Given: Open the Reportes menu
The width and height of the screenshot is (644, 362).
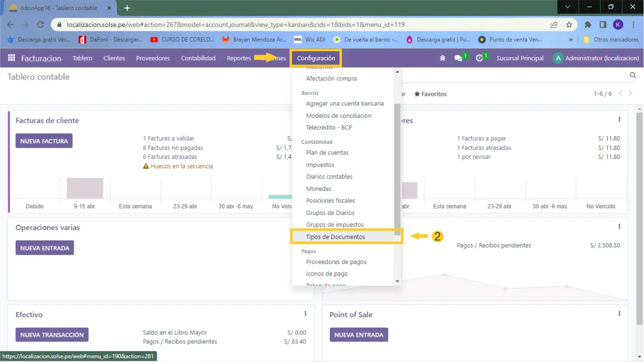Looking at the screenshot, I should [x=239, y=58].
